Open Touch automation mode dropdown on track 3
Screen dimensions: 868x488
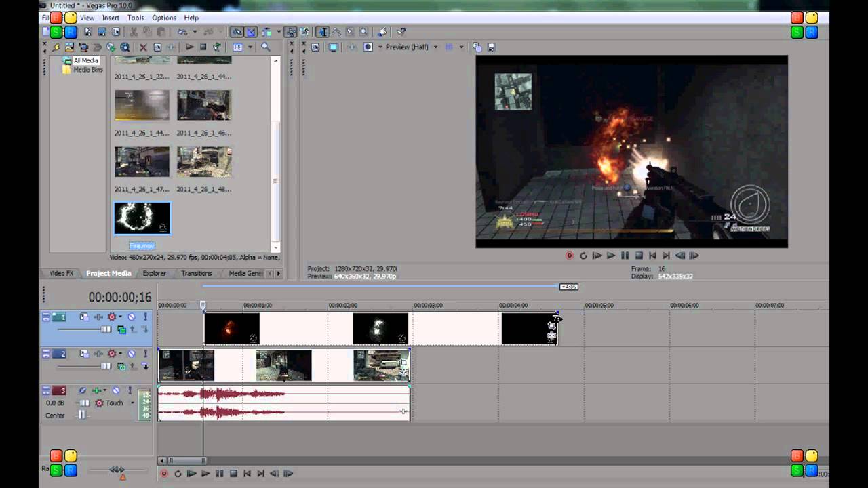coord(132,403)
